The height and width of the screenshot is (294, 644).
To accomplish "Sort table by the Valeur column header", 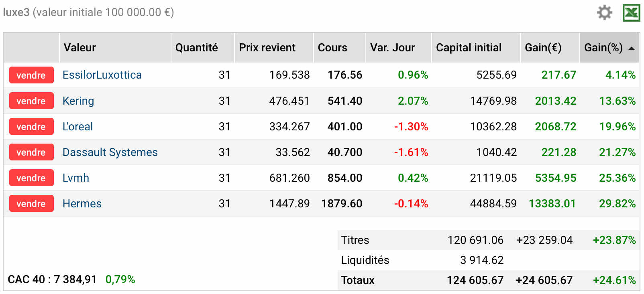I will [x=115, y=48].
